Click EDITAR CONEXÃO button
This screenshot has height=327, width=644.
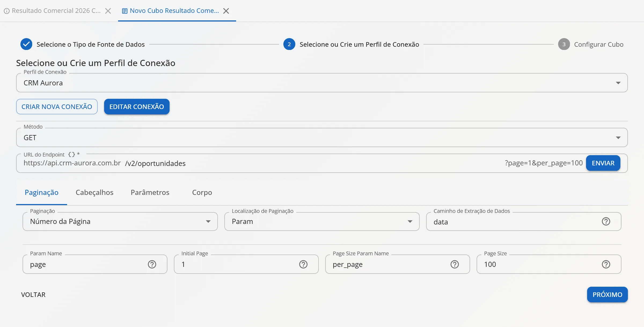137,107
